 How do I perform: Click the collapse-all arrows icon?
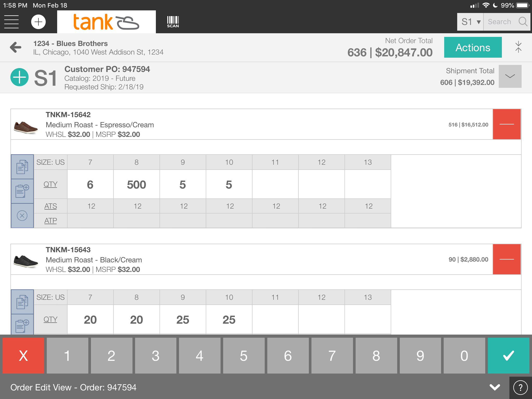518,47
